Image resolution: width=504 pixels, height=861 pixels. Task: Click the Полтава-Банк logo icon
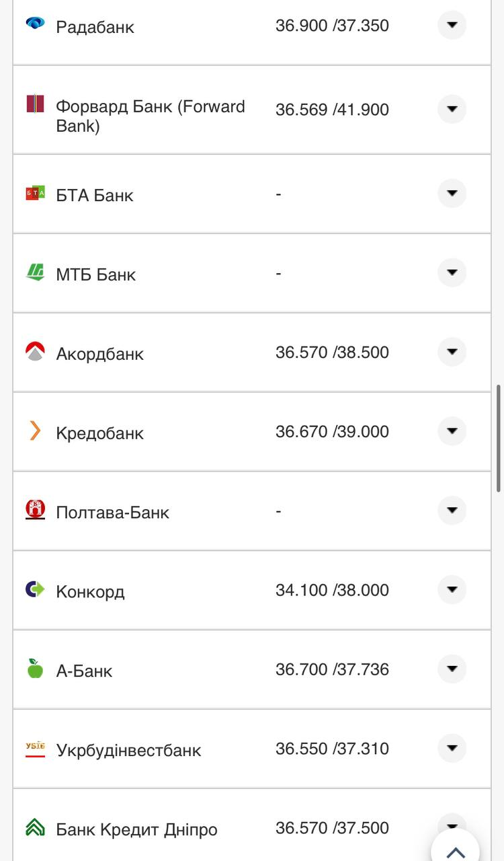click(x=35, y=510)
